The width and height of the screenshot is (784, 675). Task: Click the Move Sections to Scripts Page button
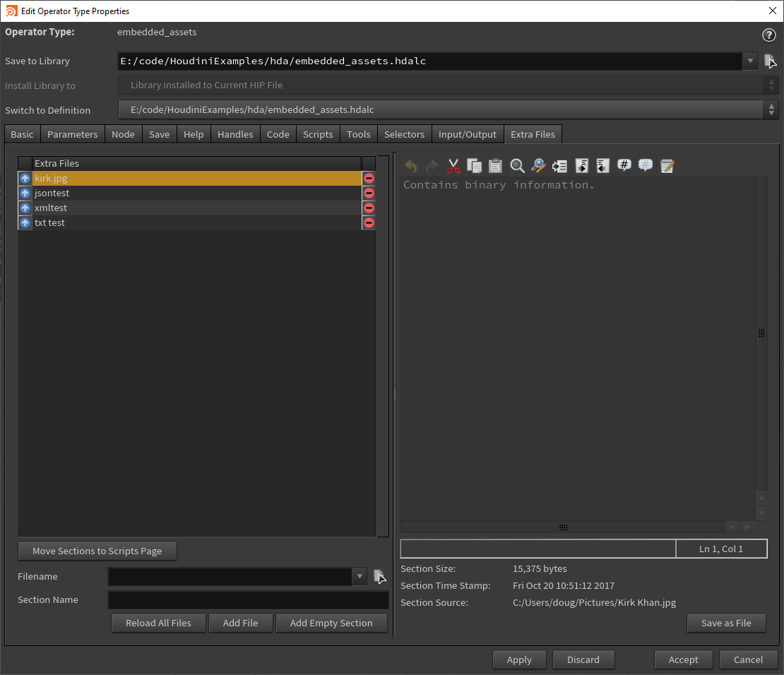coord(97,551)
